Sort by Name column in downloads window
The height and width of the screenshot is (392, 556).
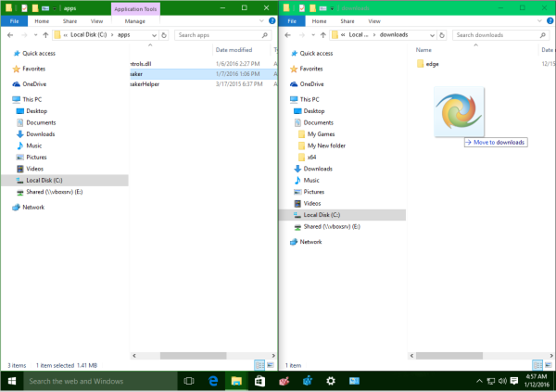(423, 50)
